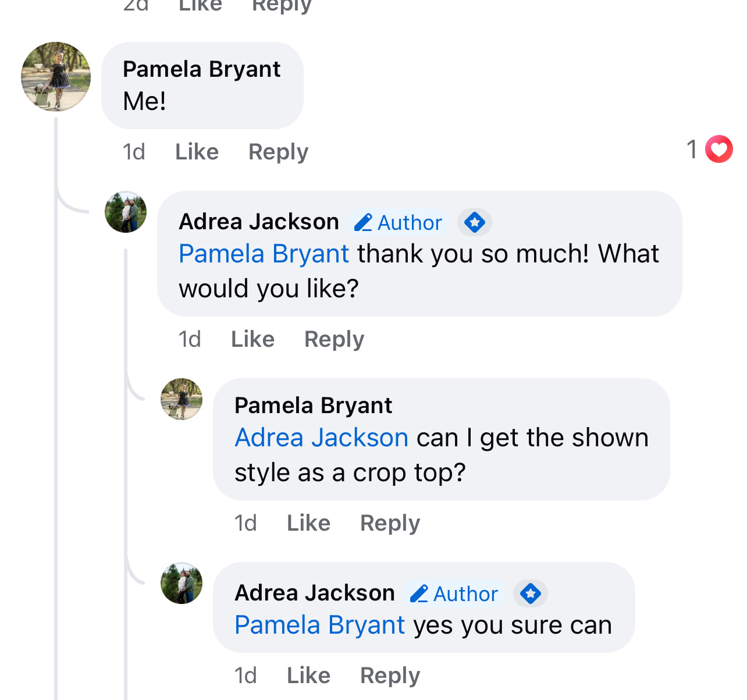Open Pamela Bryant's avatar on crop top reply

coord(182,399)
